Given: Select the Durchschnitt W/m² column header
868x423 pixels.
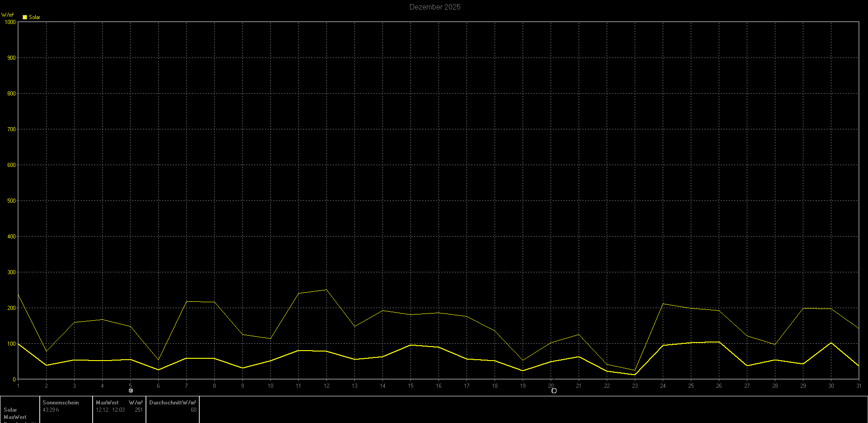Looking at the screenshot, I should (173, 402).
